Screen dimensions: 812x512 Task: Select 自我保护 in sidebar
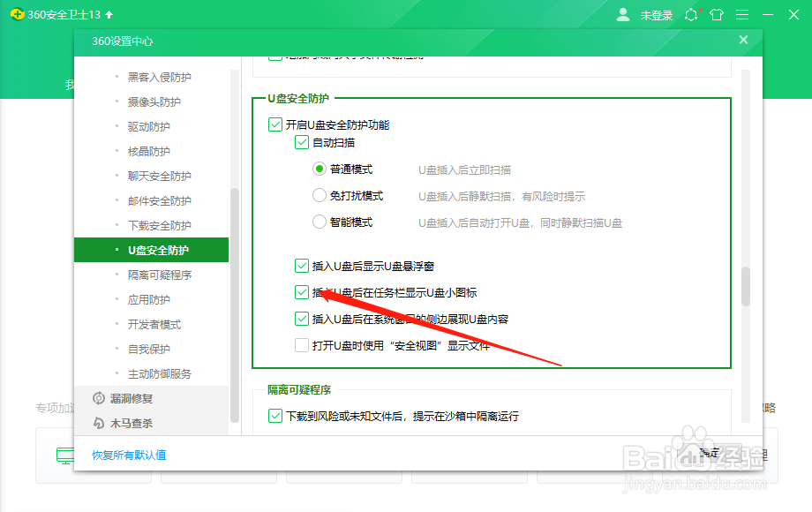pyautogui.click(x=149, y=349)
